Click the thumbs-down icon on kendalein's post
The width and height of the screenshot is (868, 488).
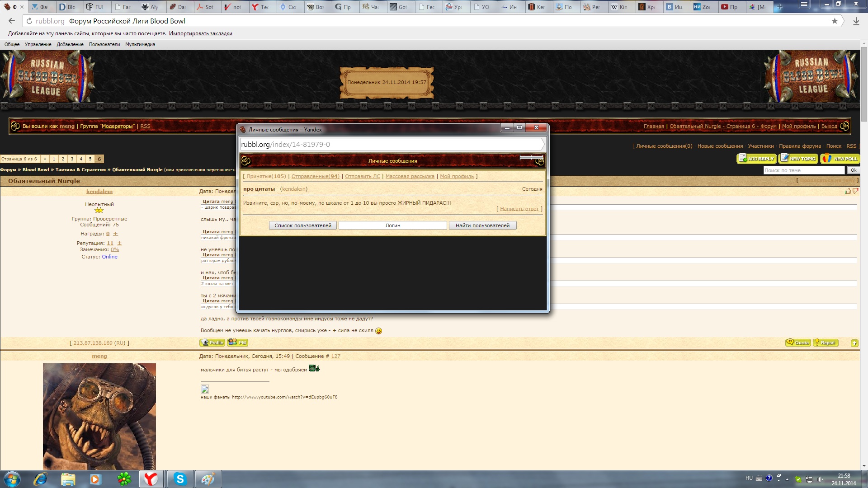[x=855, y=191]
